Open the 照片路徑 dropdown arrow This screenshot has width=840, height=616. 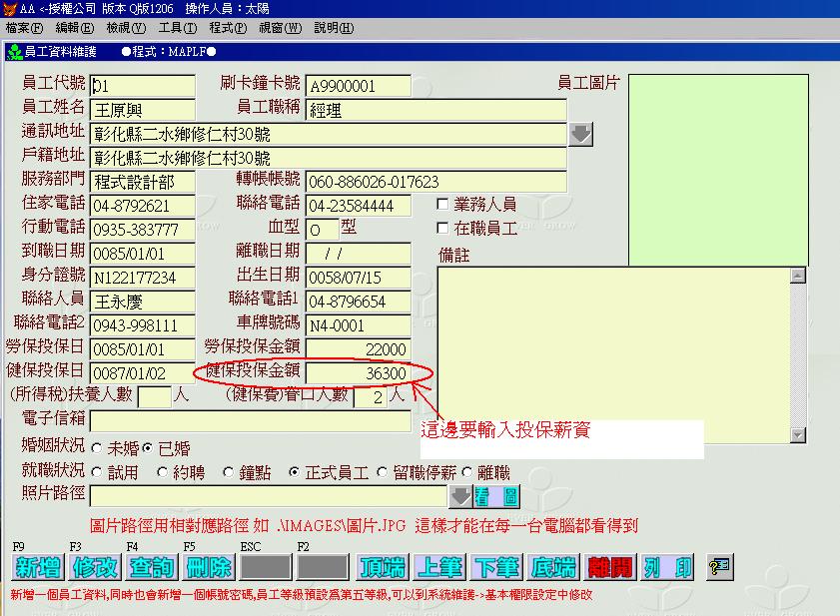[x=459, y=496]
